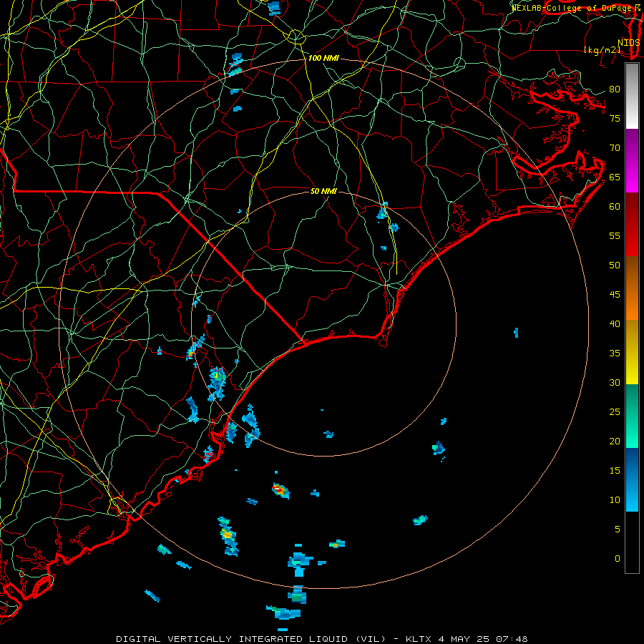The height and width of the screenshot is (644, 644).
Task: Click the 30 value on the color scale
Action: [x=615, y=382]
